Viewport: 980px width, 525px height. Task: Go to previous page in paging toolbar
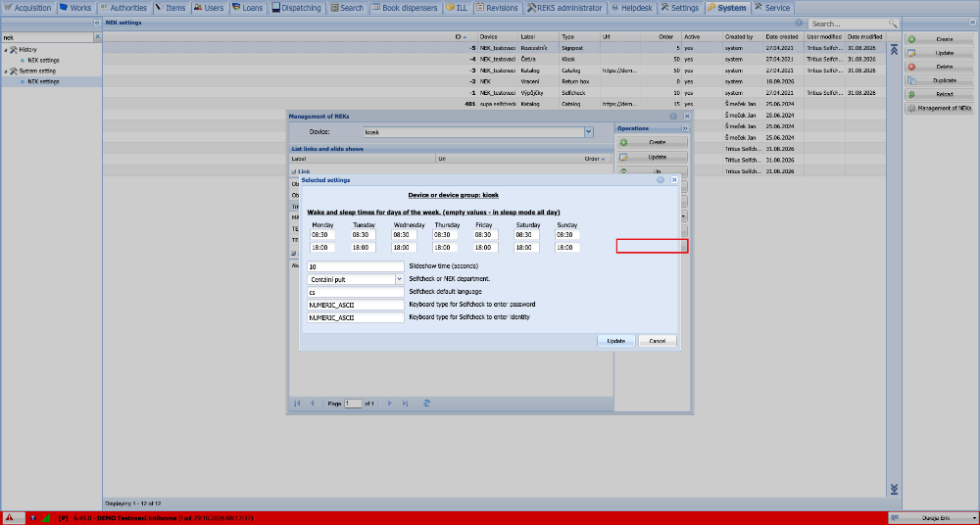pos(312,404)
